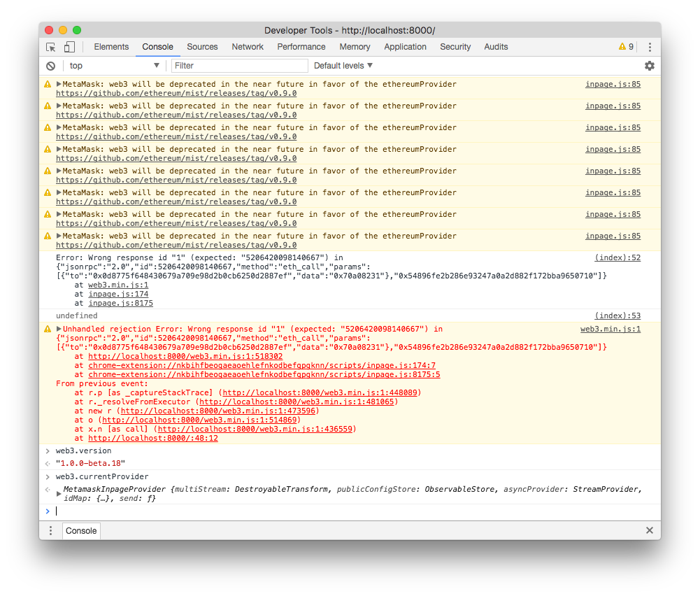
Task: Open chrome-extension inpage.js:8175:5 link
Action: [x=264, y=374]
